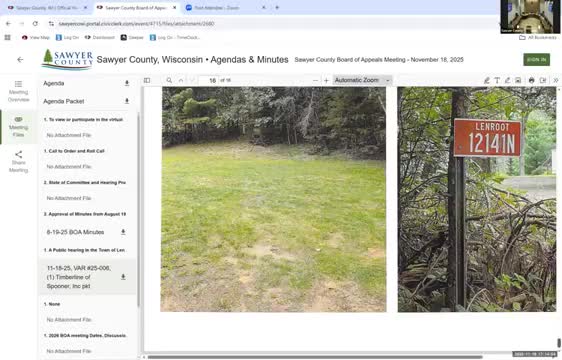The height and width of the screenshot is (360, 562).
Task: Click the green Sign In button
Action: [536, 60]
